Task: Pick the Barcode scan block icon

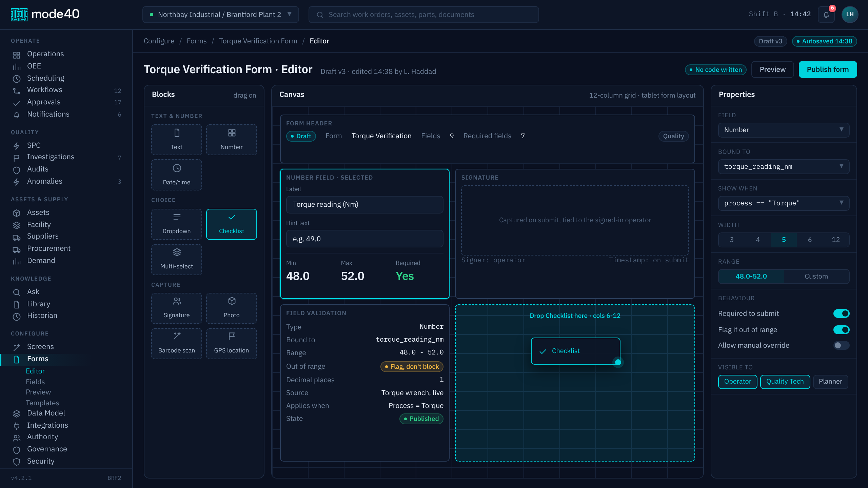Action: [x=177, y=336]
